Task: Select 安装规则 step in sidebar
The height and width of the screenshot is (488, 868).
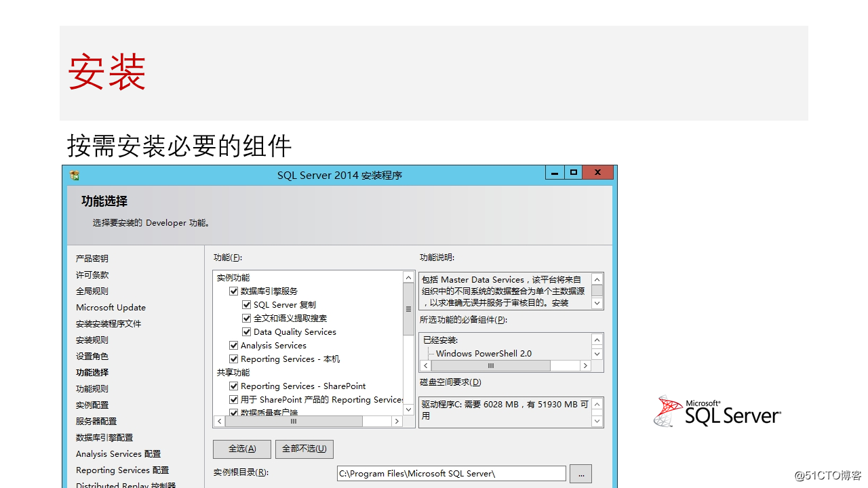Action: click(x=92, y=340)
